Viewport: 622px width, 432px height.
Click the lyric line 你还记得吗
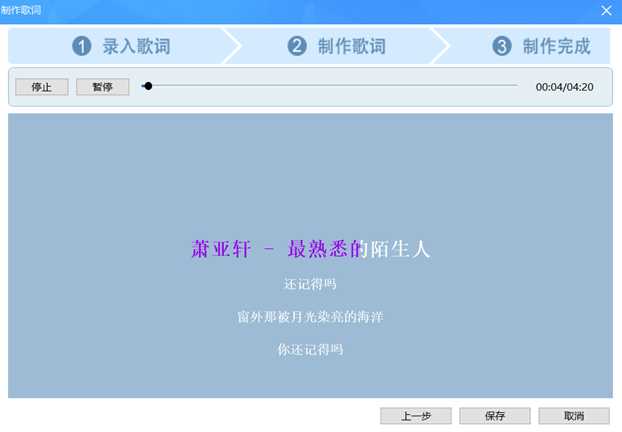tap(310, 349)
